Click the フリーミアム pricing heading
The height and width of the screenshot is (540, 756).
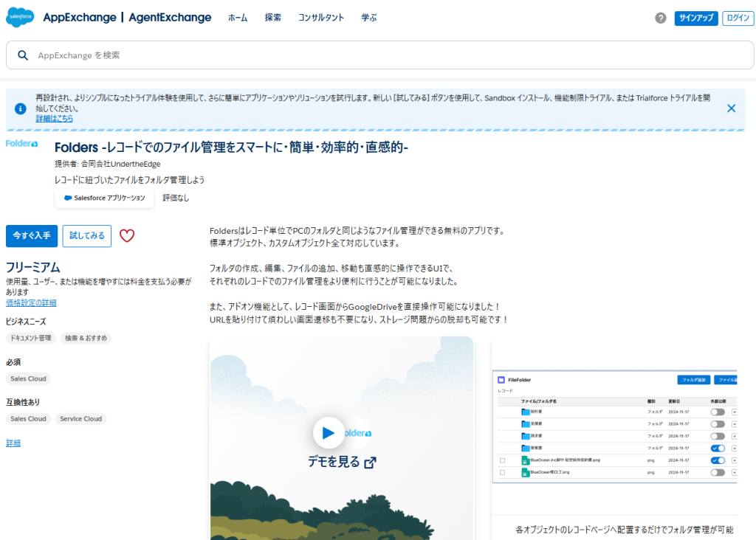(x=32, y=267)
